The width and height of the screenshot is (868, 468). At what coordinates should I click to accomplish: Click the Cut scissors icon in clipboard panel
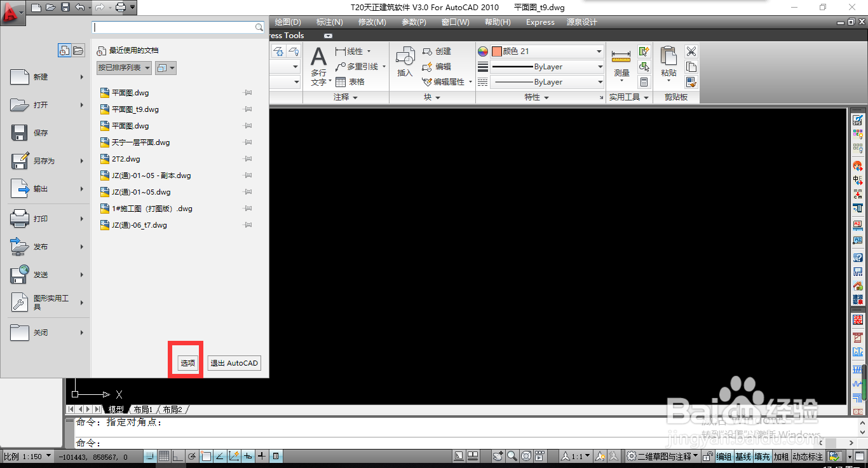(691, 52)
